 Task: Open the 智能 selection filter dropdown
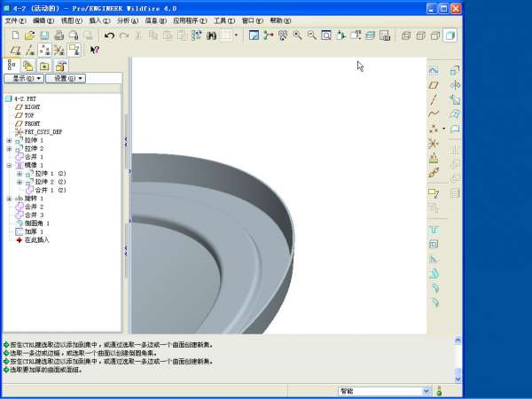[426, 390]
